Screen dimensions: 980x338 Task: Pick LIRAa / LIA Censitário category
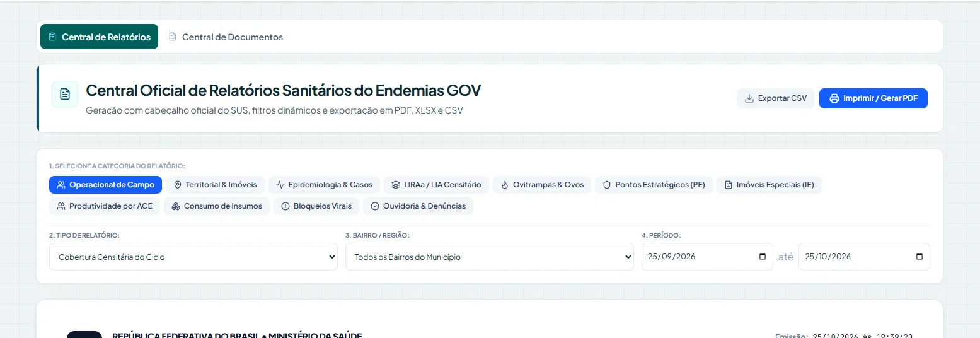436,185
